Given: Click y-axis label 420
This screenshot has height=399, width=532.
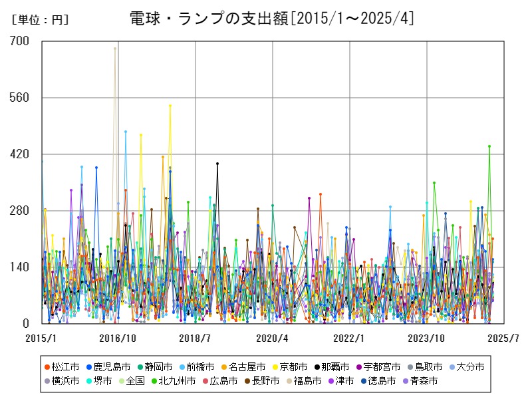Looking at the screenshot, I should click(x=20, y=154).
